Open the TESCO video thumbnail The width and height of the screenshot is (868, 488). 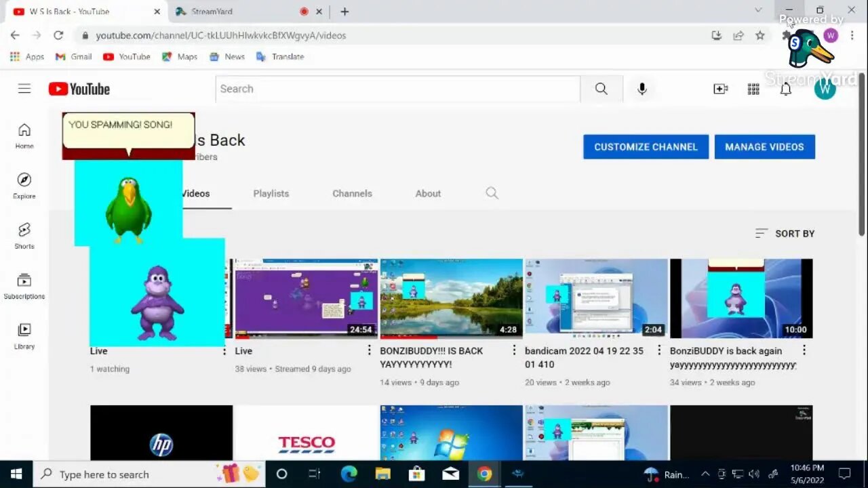[x=306, y=432]
